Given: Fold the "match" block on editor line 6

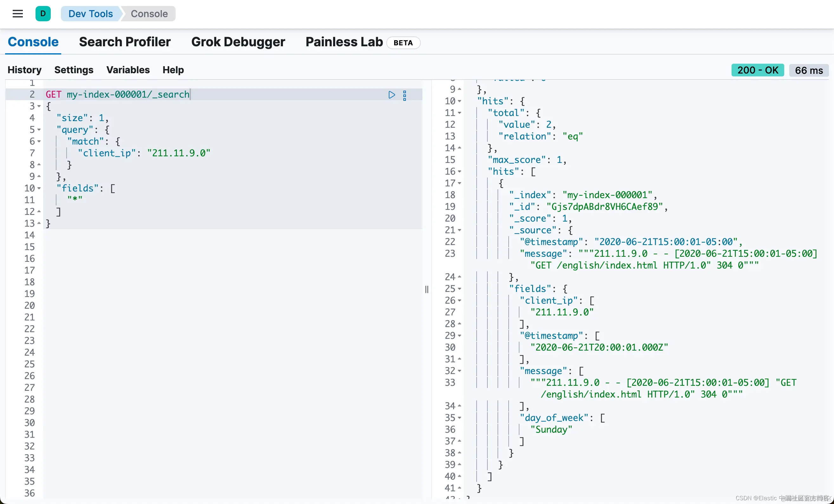Looking at the screenshot, I should click(39, 141).
